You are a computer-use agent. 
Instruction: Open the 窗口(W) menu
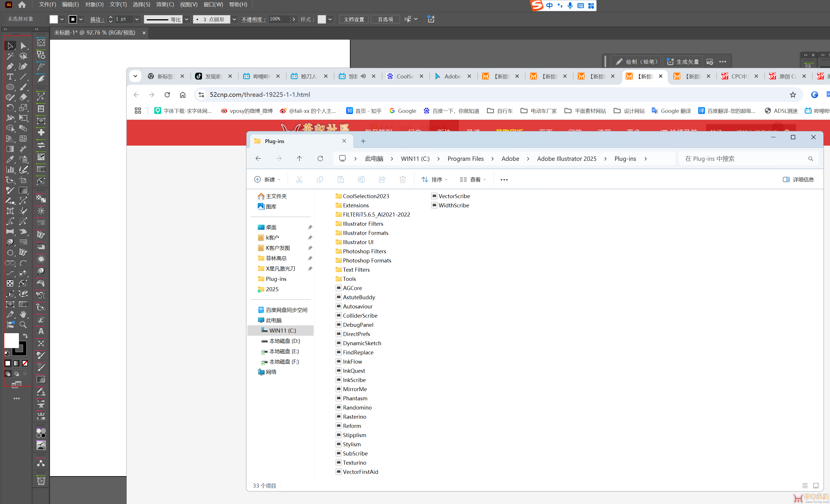point(213,4)
